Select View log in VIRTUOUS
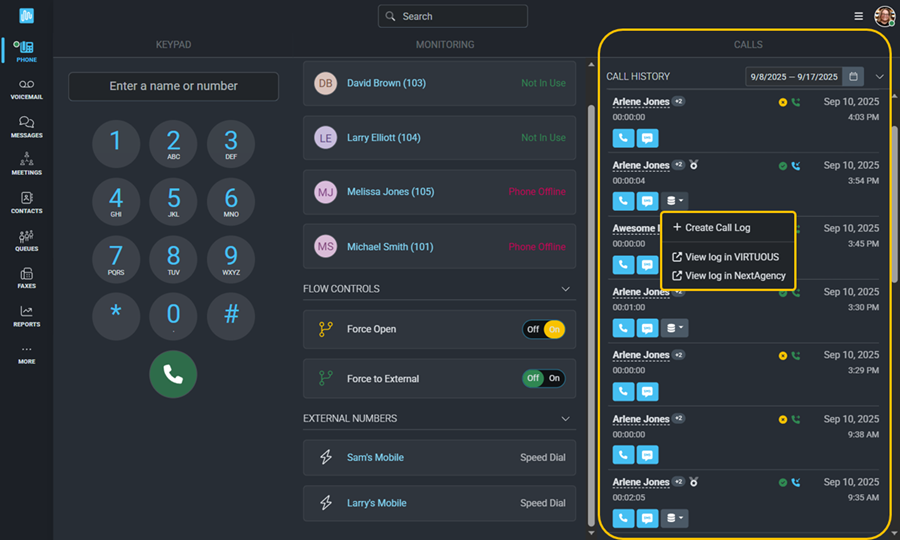Screen dimensions: 900x540 point(726,257)
